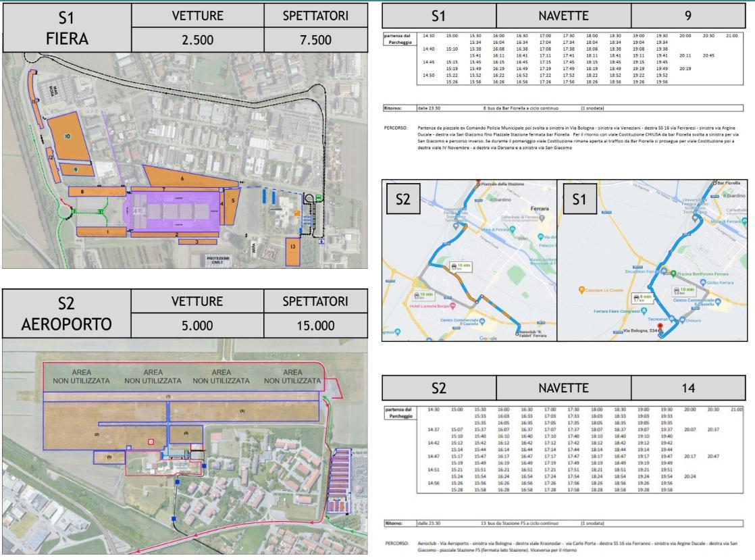Screen dimensions: 755x560
Task: Click the 15.000 spettatori value
Action: coord(315,326)
